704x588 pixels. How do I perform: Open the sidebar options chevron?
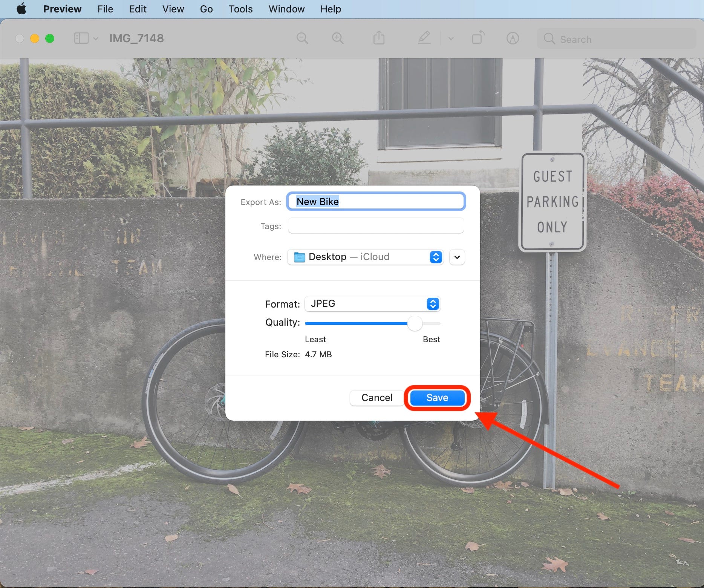coord(96,38)
